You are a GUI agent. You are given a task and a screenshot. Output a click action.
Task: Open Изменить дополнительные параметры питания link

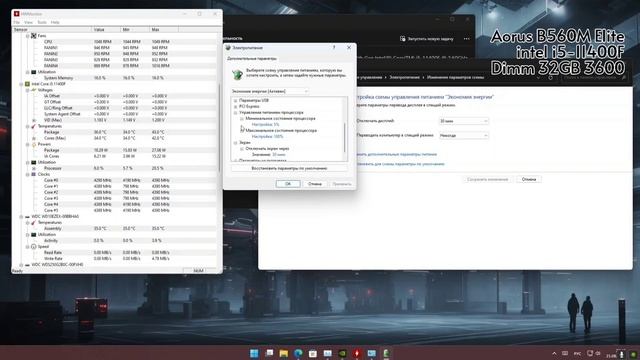396,154
